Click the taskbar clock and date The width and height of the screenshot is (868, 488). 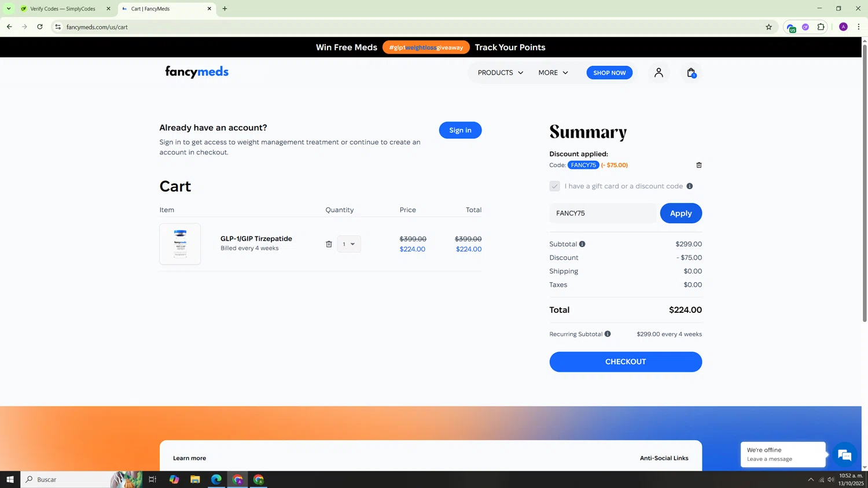[851, 479]
